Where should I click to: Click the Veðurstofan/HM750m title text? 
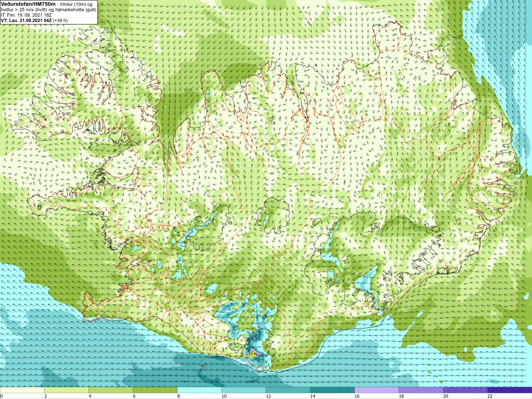28,4
